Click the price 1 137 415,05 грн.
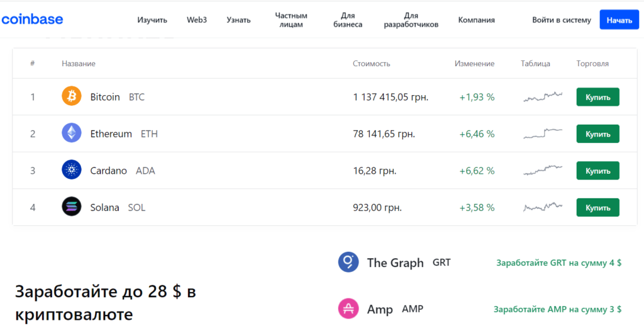Image resolution: width=644 pixels, height=328 pixels. 391,98
